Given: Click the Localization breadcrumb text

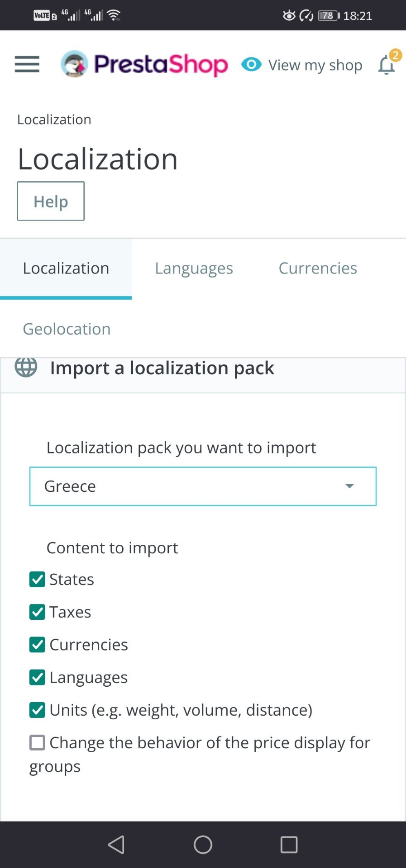Looking at the screenshot, I should 54,119.
